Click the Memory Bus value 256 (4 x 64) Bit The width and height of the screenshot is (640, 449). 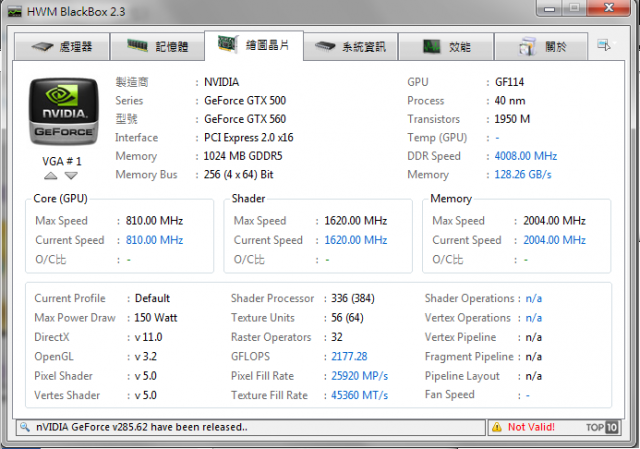238,174
